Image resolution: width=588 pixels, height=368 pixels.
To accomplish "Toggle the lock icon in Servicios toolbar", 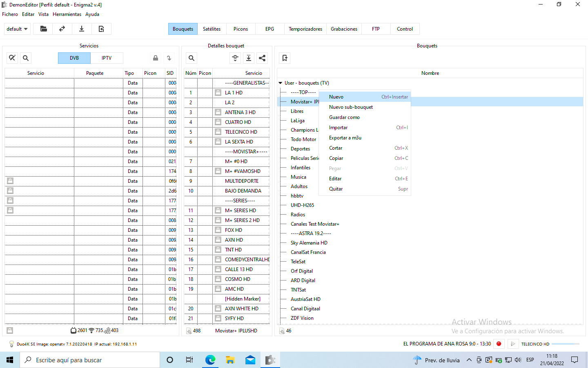I will tap(156, 58).
